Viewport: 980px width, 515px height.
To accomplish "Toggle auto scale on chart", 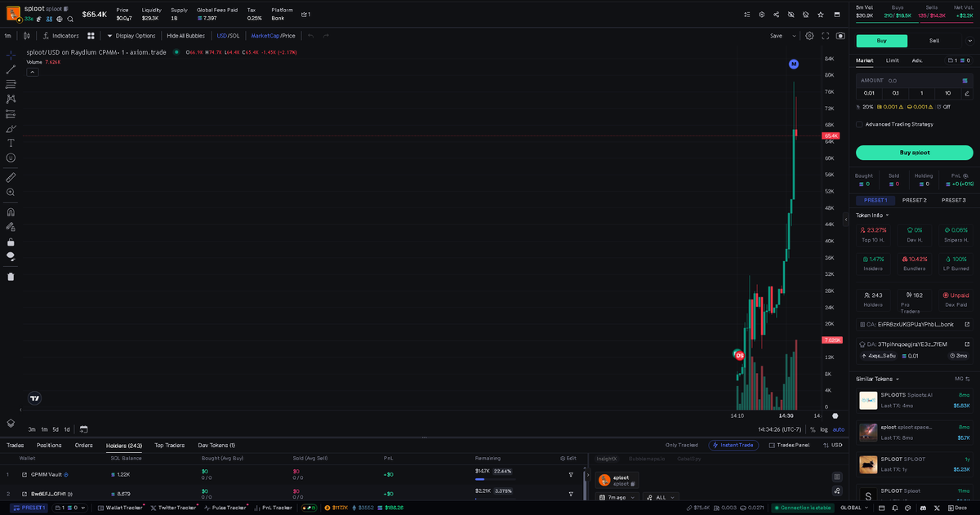I will [838, 429].
